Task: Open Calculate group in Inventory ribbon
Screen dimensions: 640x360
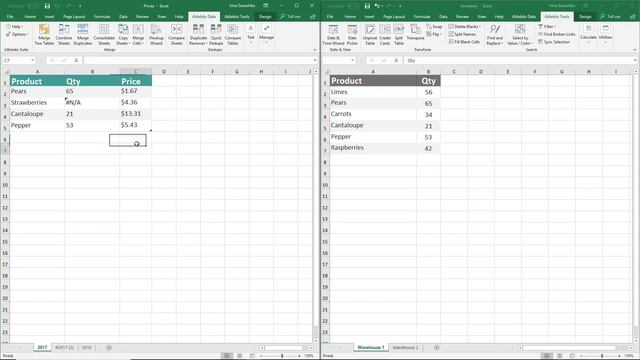Action: coord(588,33)
